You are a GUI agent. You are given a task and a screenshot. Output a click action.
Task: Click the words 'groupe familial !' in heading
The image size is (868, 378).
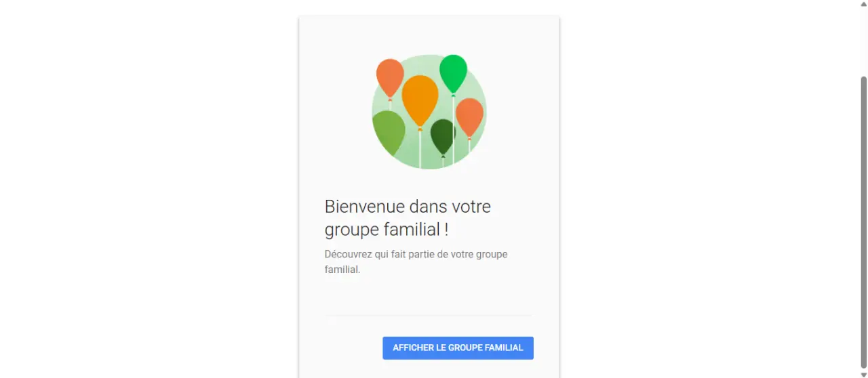click(387, 230)
